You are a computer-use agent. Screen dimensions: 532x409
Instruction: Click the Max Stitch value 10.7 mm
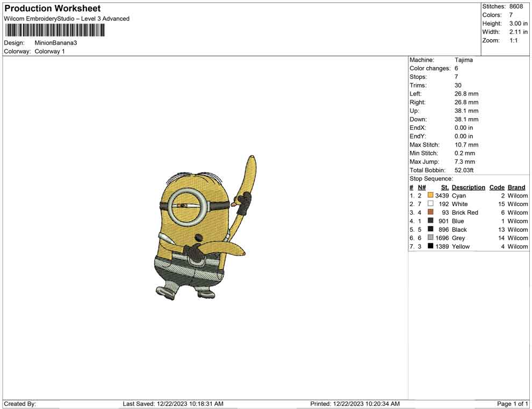[466, 145]
